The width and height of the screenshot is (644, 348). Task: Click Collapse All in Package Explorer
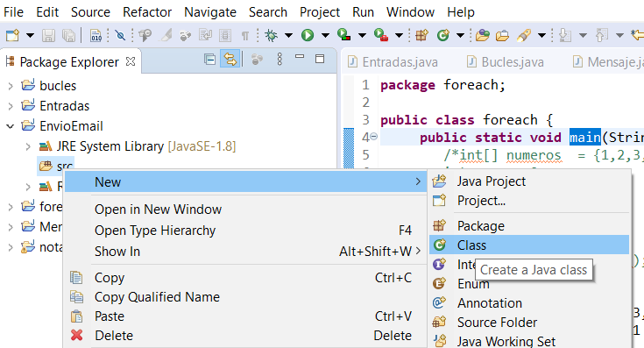tap(210, 60)
